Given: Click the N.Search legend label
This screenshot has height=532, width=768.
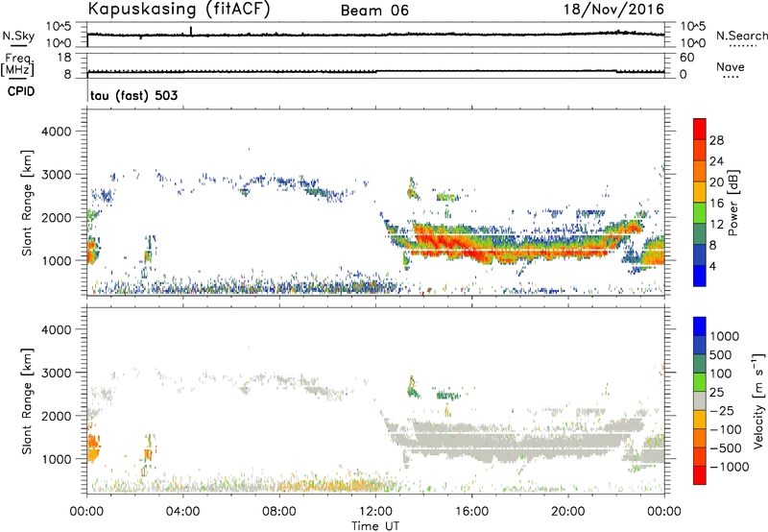Looking at the screenshot, I should point(741,36).
